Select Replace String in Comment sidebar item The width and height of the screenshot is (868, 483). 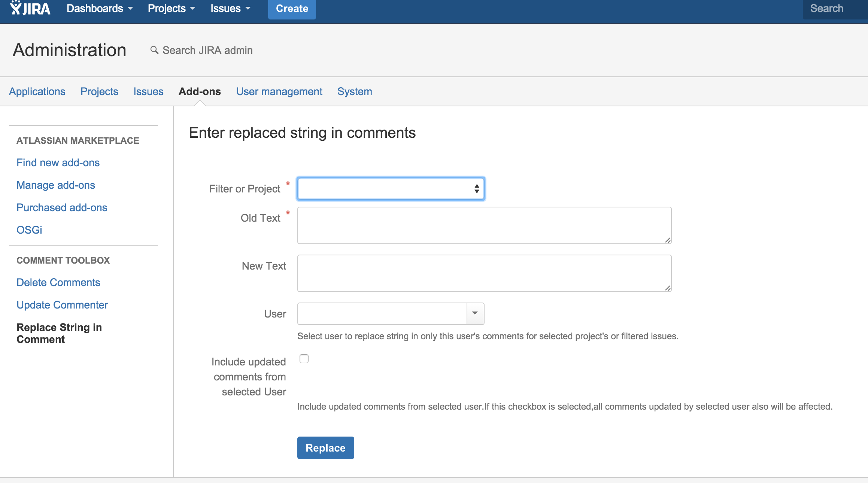pos(59,333)
